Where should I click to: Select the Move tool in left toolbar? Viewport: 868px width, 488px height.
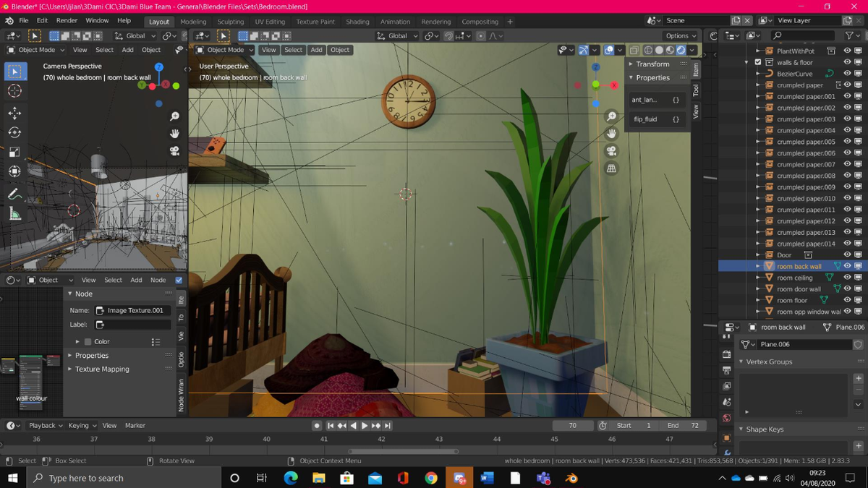[x=15, y=113]
